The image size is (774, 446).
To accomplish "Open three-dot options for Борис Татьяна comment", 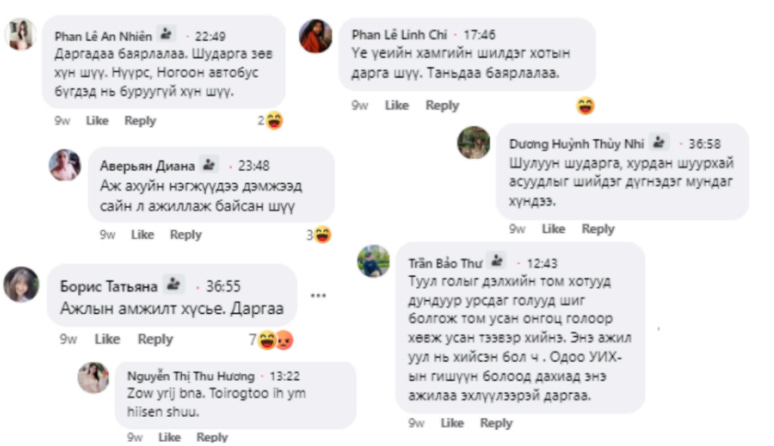I will click(318, 295).
